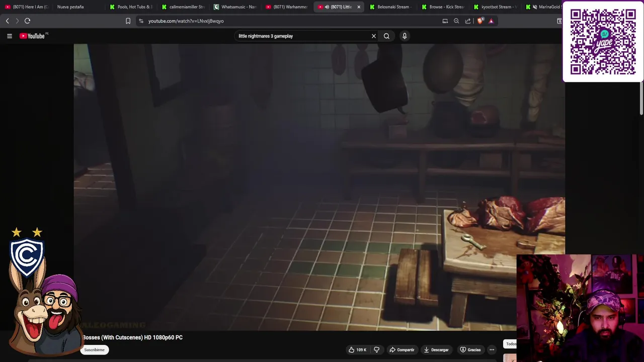Bookmark this page using the bookmark icon
Image resolution: width=644 pixels, height=362 pixels.
click(128, 21)
